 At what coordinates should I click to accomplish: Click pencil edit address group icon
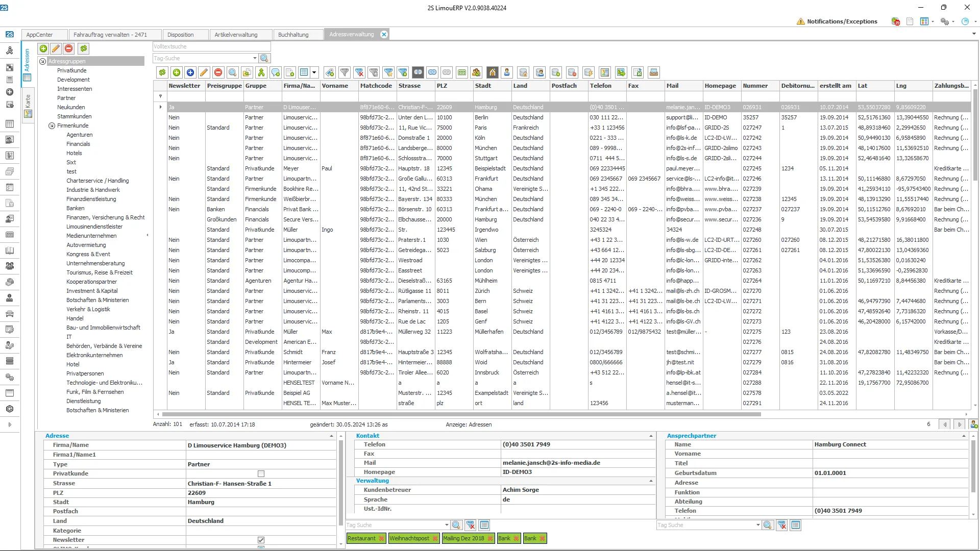tap(56, 48)
